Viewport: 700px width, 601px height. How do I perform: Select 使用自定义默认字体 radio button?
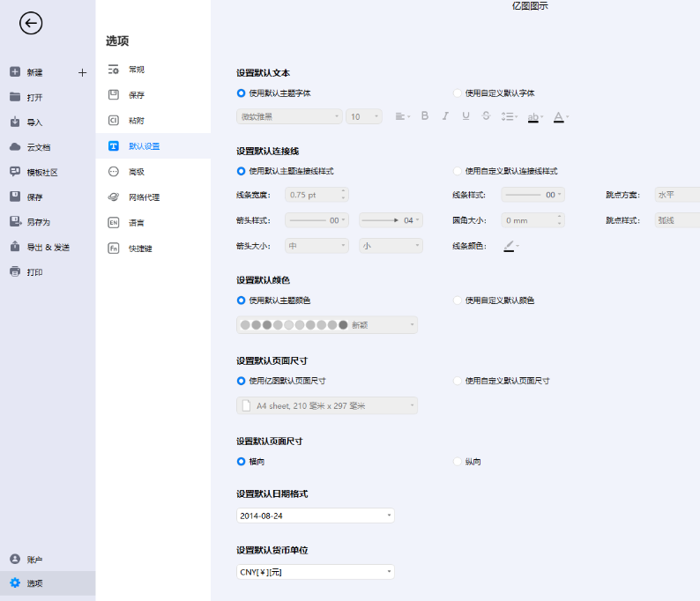click(x=457, y=93)
